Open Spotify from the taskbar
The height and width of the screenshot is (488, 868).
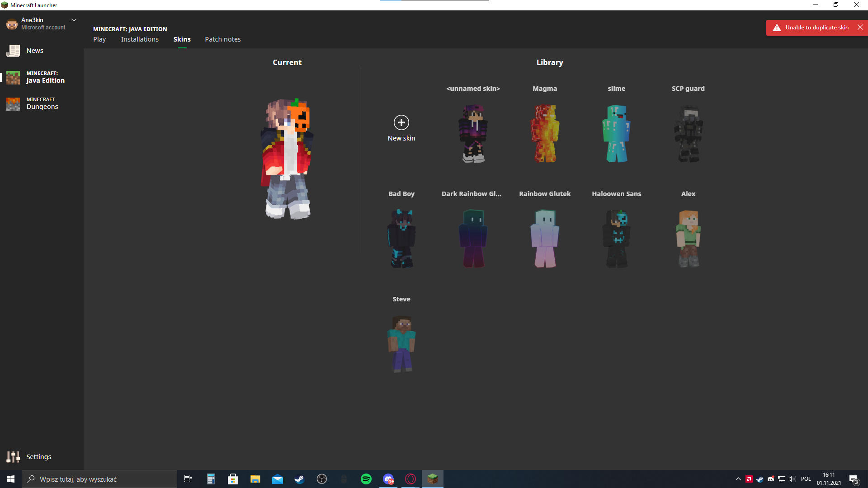[x=366, y=479]
